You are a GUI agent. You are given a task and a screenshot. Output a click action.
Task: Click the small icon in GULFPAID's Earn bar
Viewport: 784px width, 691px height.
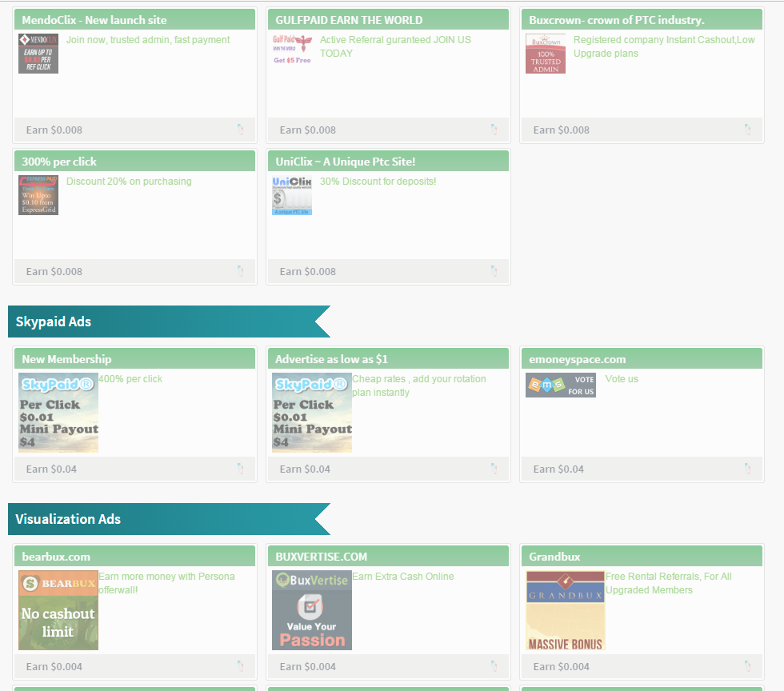click(494, 130)
